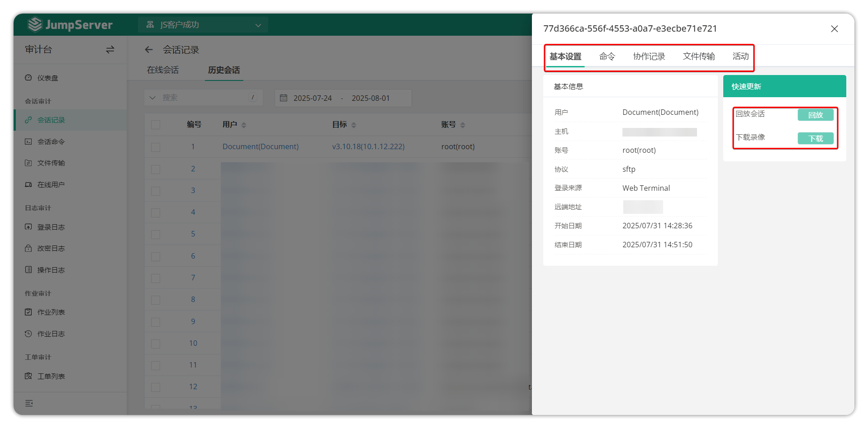Sort by 账号 column
This screenshot has height=424, width=868.
(x=463, y=125)
